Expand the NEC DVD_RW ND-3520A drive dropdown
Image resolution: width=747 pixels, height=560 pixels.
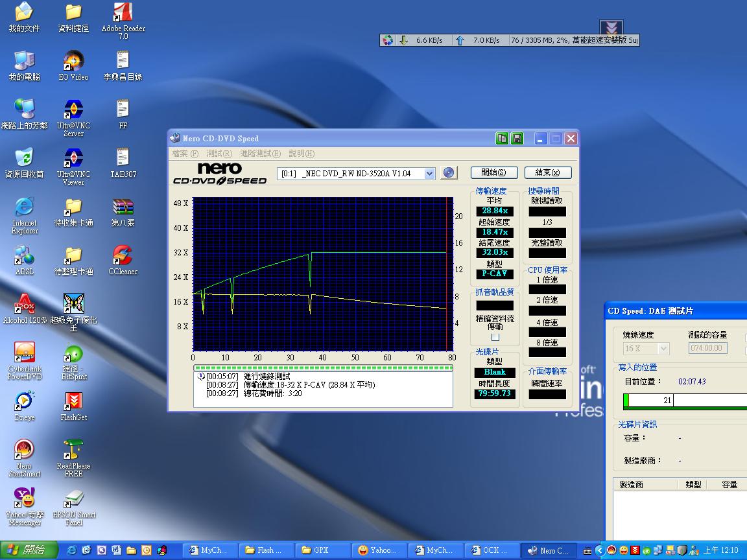(x=429, y=173)
